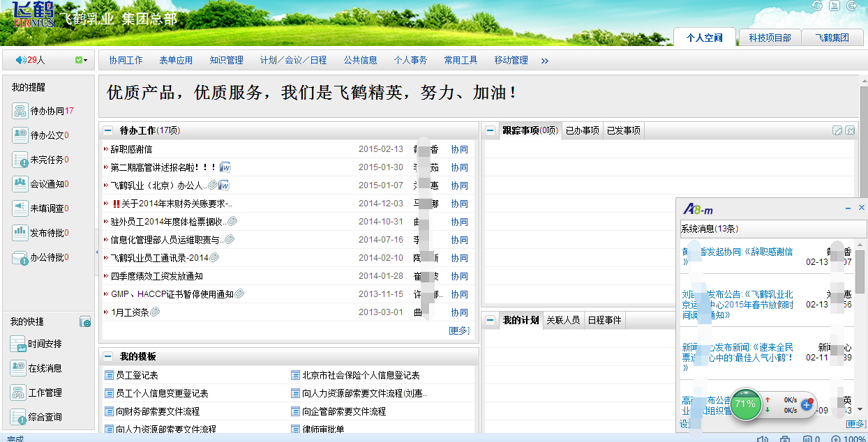Open Word attachment icon on 第二期高管讲述报名啦 row
This screenshot has height=442, width=868.
[225, 167]
